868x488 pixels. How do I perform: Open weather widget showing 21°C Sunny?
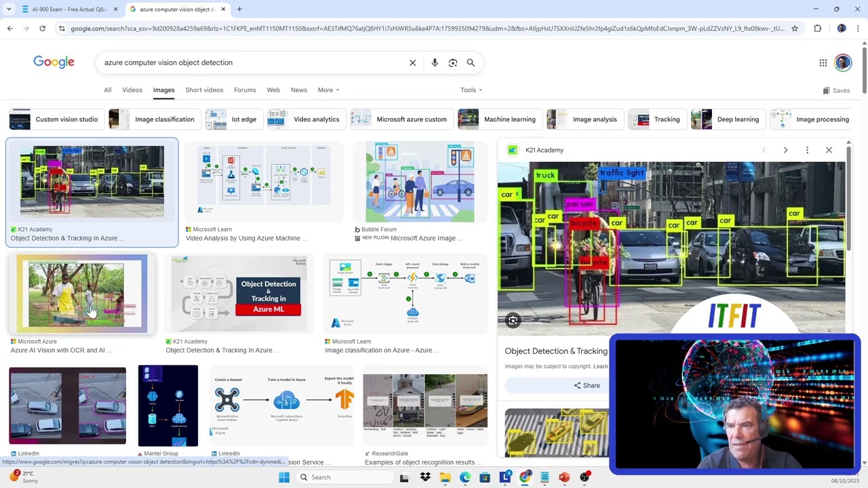coord(24,477)
